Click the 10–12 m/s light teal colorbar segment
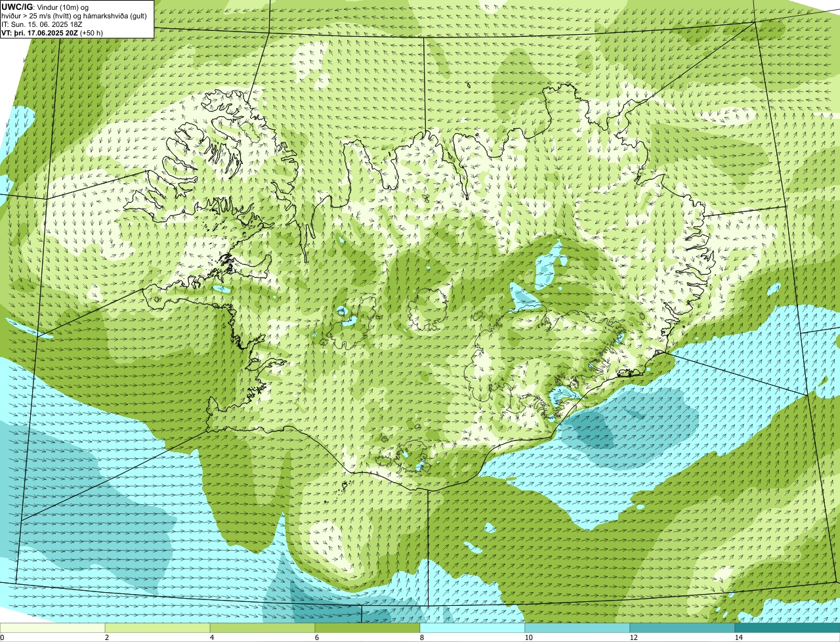Viewport: 840px width, 642px height. (577, 628)
